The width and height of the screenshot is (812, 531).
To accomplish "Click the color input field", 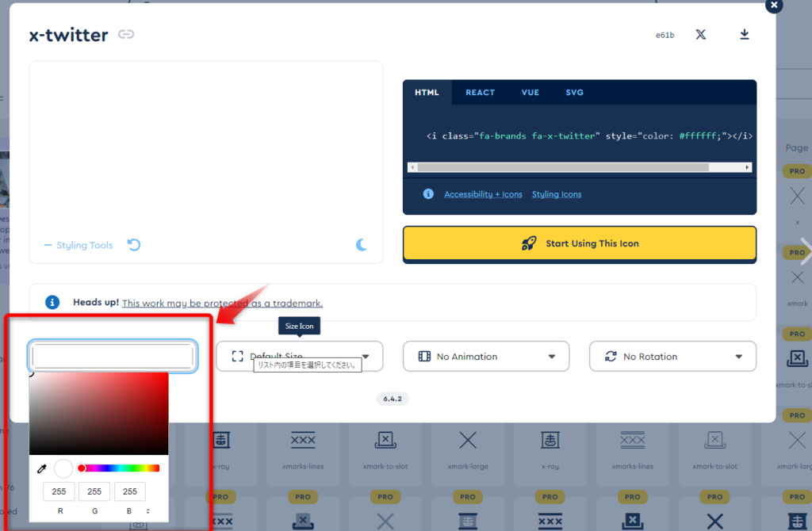I will 113,356.
